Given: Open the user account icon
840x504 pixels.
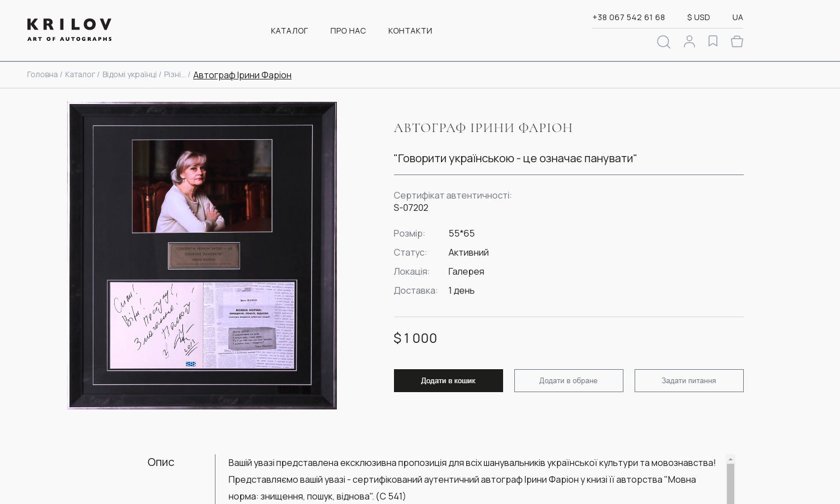Looking at the screenshot, I should (689, 41).
